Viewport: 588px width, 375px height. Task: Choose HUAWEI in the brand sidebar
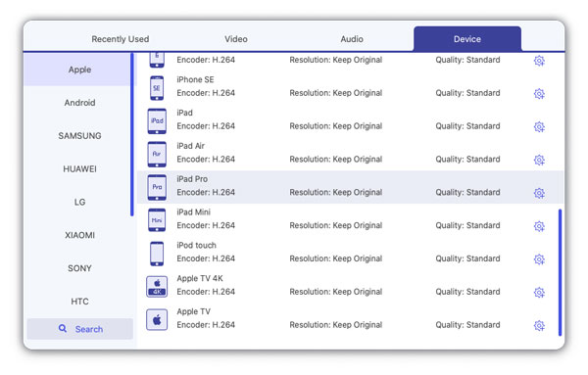(x=79, y=169)
